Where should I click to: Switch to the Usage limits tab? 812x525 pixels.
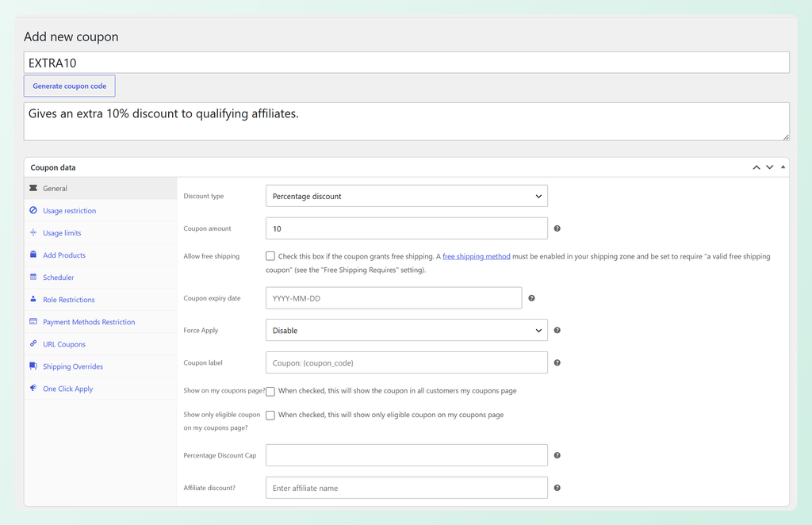101,233
